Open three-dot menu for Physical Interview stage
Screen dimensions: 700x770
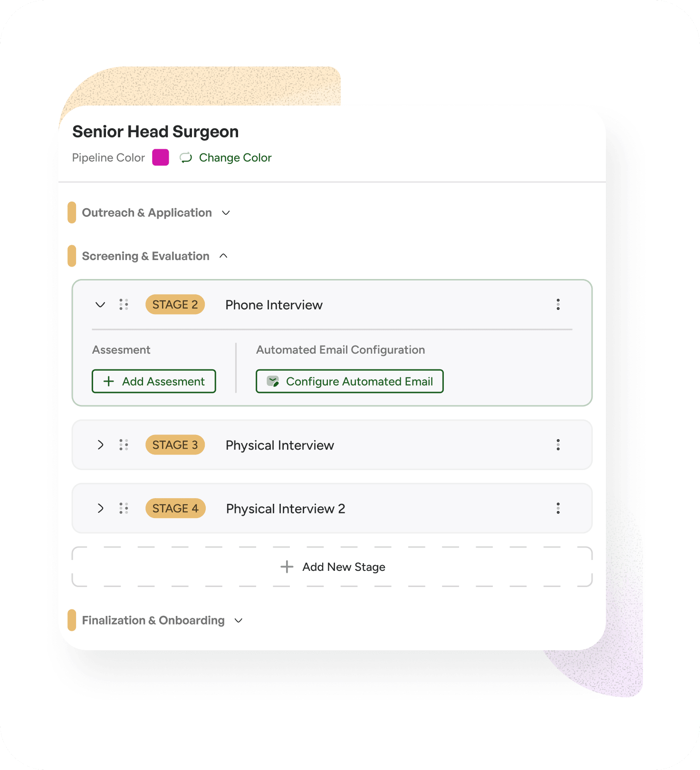point(558,445)
